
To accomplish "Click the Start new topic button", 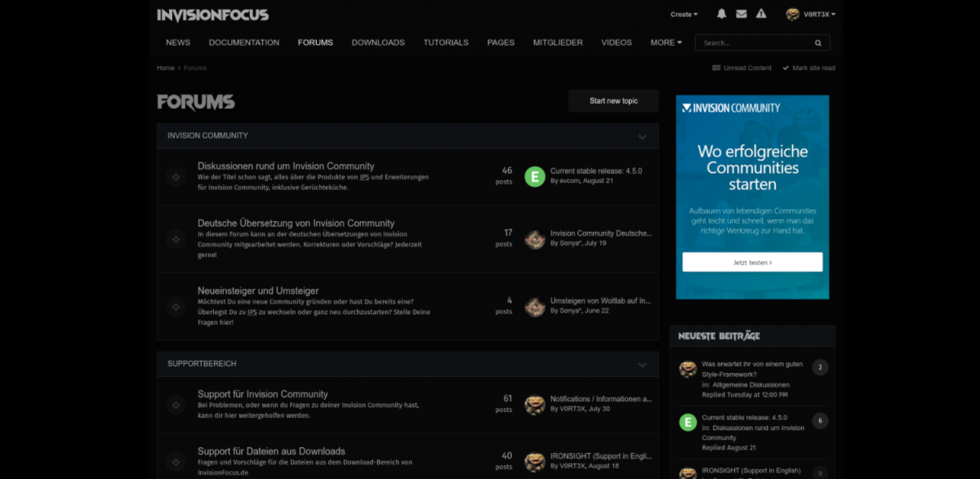I will (x=613, y=101).
